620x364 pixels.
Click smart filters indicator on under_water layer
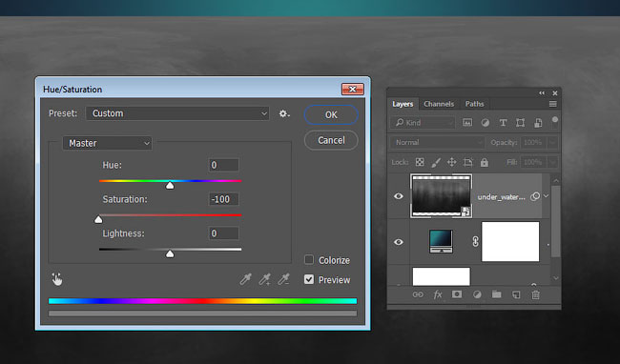click(535, 196)
